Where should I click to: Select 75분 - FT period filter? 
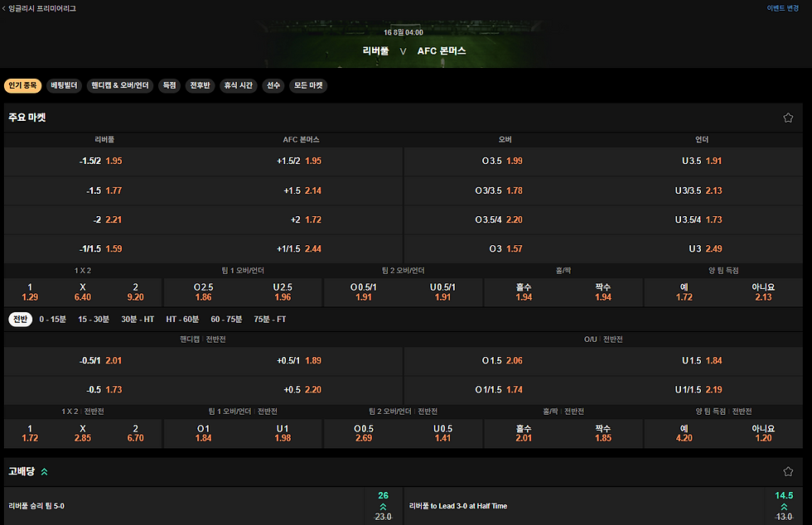click(270, 319)
